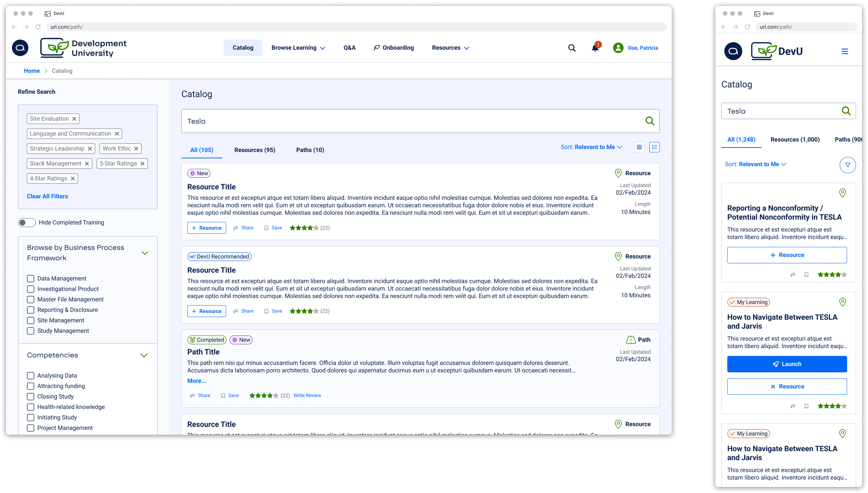Share the Reporting a Nonconformity card in mobile window

pos(793,275)
